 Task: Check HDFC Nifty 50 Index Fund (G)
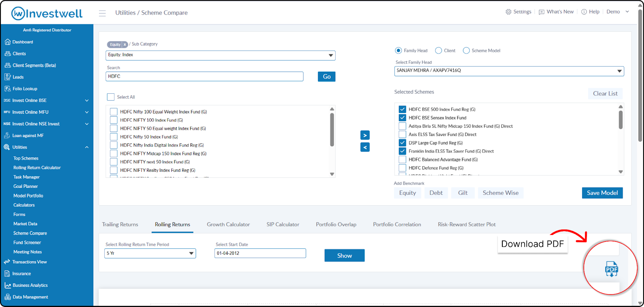click(x=114, y=137)
